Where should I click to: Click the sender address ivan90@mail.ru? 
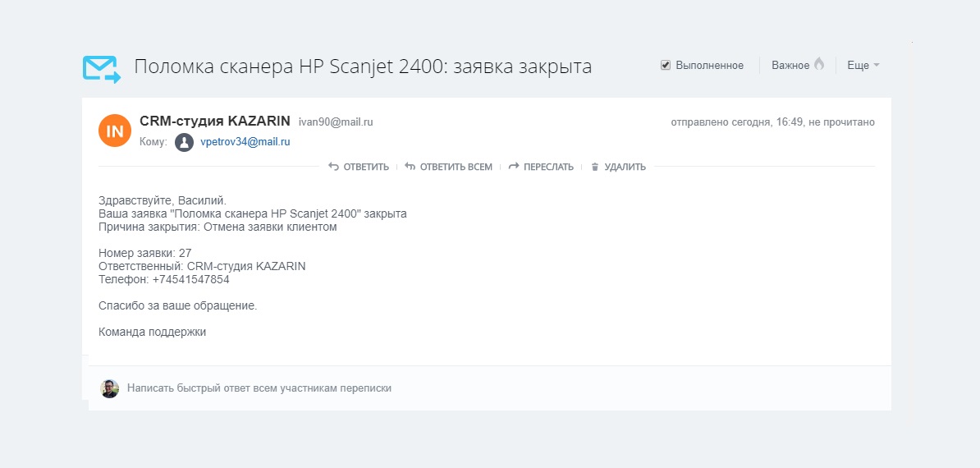click(335, 122)
